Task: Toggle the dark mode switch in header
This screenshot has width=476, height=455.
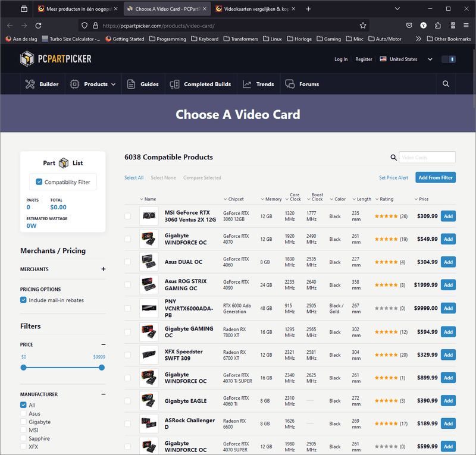Action: [449, 59]
